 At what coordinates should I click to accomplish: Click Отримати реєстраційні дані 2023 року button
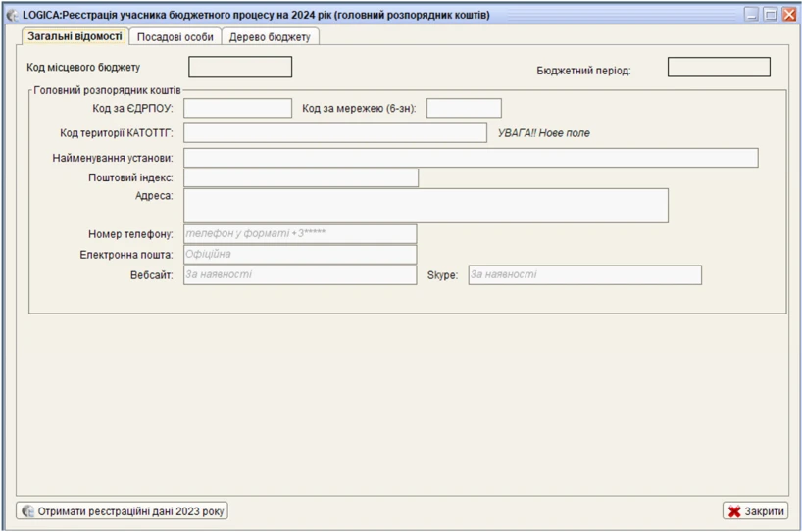(124, 511)
